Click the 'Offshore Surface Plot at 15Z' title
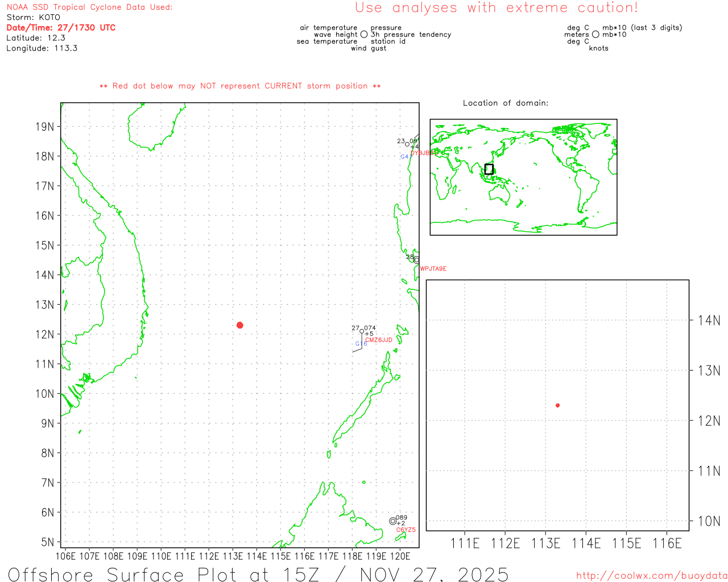 (x=258, y=574)
